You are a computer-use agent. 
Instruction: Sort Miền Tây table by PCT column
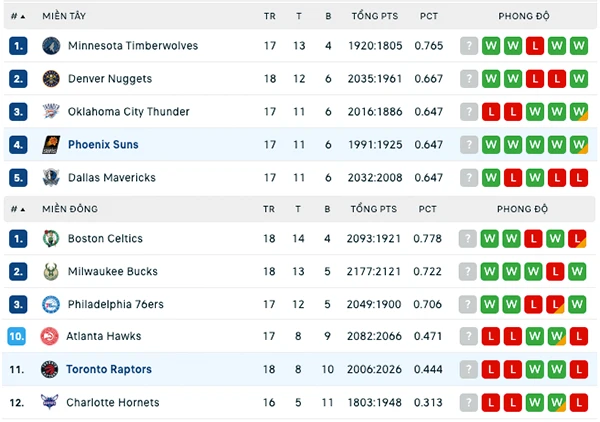tap(429, 16)
